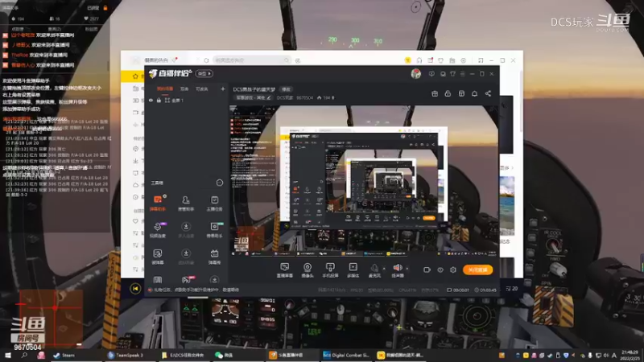Open the box icon beside bell in header

(461, 93)
